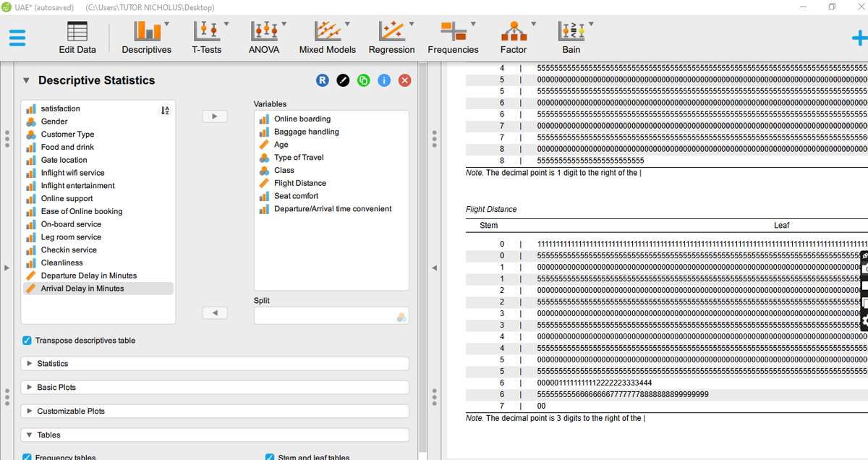Click the Leaf column header
The image size is (868, 460).
pyautogui.click(x=781, y=226)
